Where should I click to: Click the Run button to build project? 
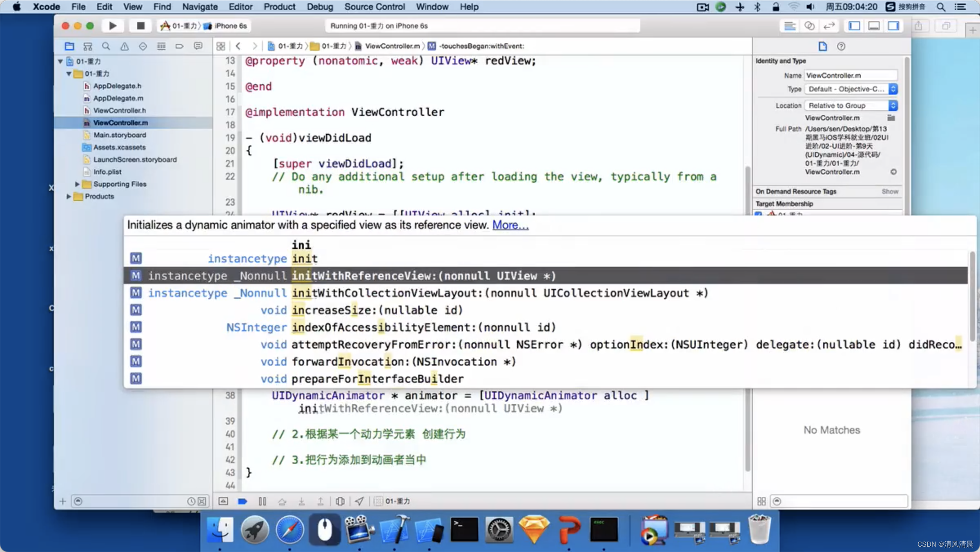112,26
